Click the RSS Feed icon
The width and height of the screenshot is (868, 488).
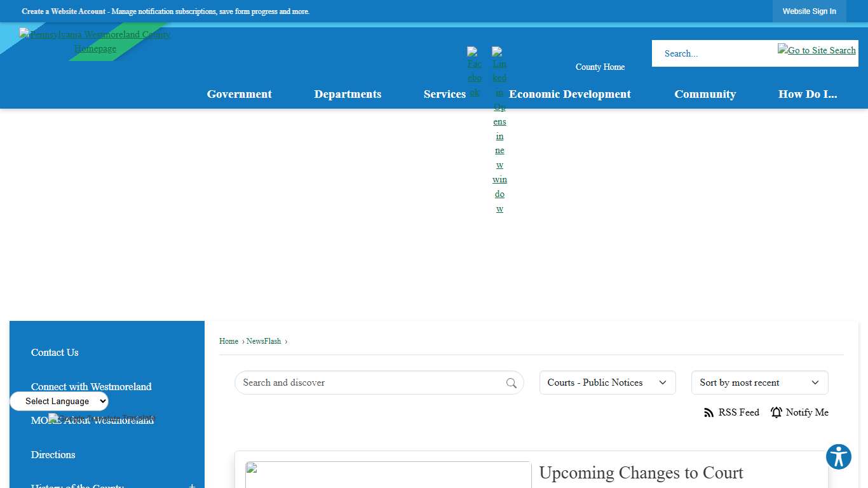point(709,413)
